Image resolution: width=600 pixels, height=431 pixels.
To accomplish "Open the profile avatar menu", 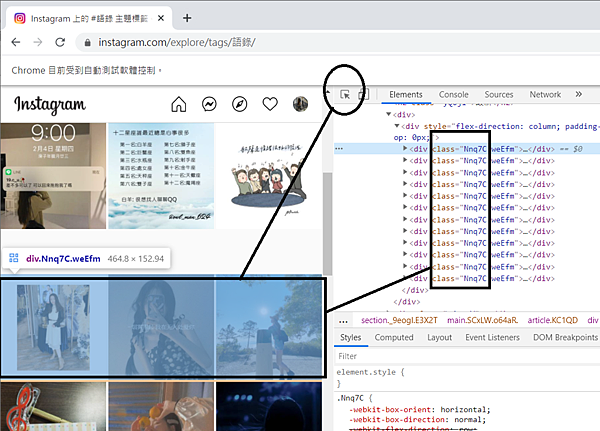I will (x=300, y=104).
